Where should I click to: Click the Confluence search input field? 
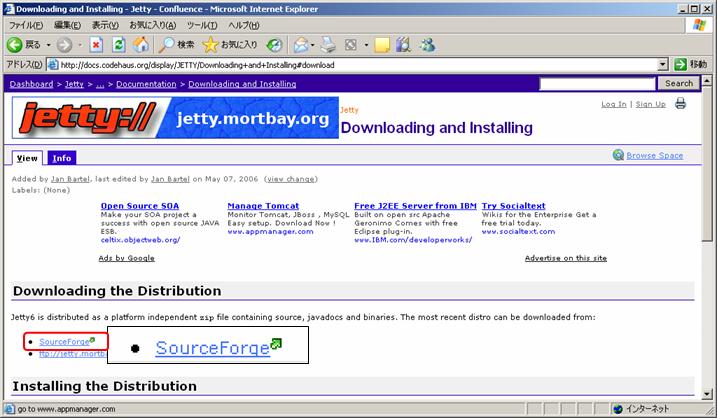pos(598,84)
